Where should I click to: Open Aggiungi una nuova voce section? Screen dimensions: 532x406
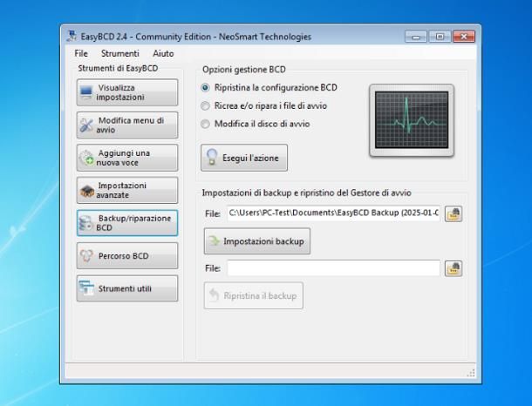coord(127,158)
